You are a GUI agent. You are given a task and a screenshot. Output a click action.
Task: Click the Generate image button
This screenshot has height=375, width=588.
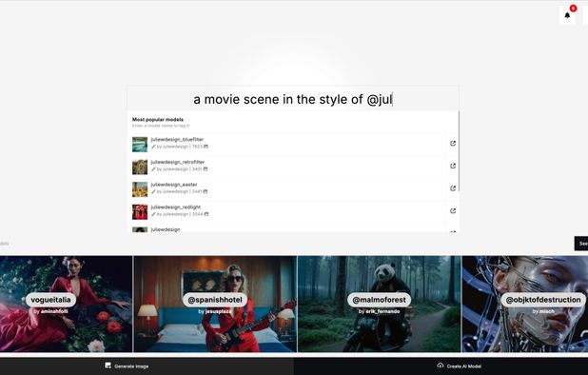(147, 366)
